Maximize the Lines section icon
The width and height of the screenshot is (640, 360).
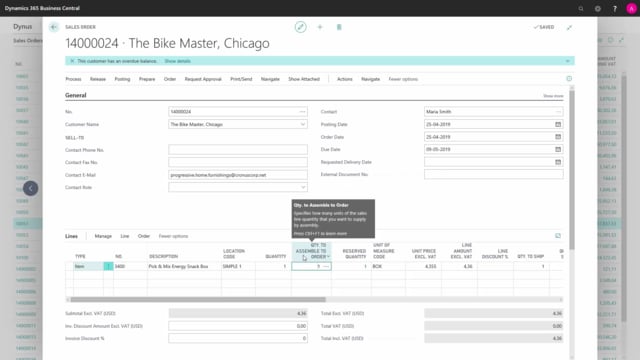(x=558, y=236)
